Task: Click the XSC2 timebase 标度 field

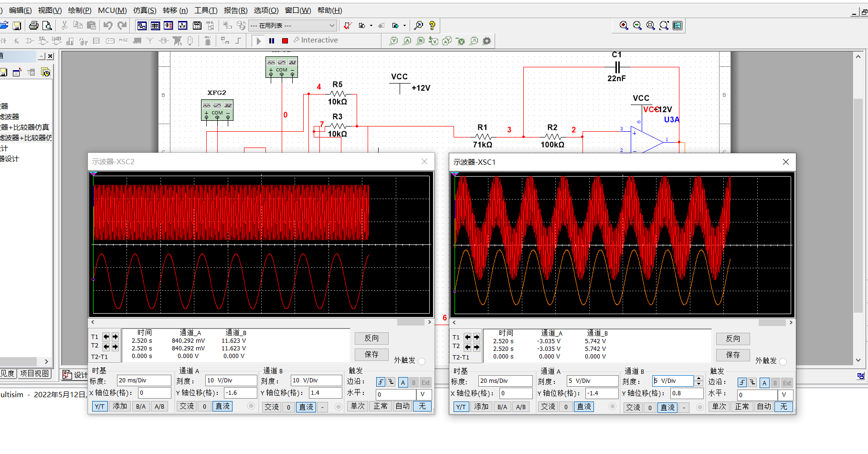Action: point(144,380)
